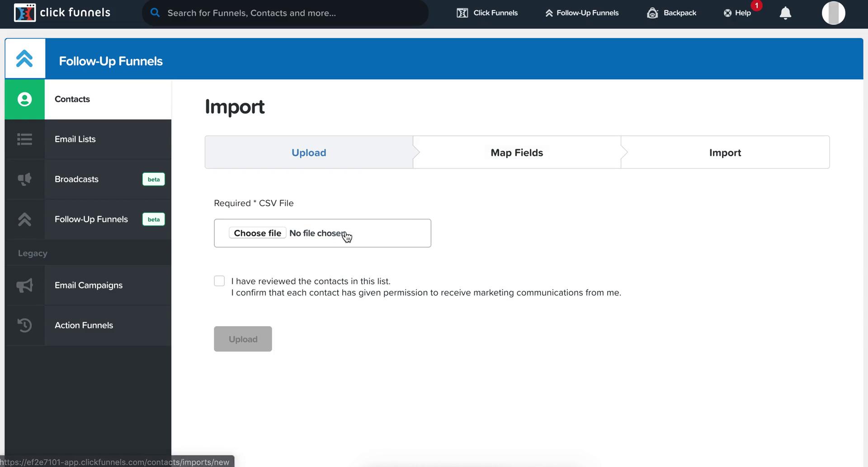Click the Upload button
Viewport: 868px width, 467px height.
(243, 339)
